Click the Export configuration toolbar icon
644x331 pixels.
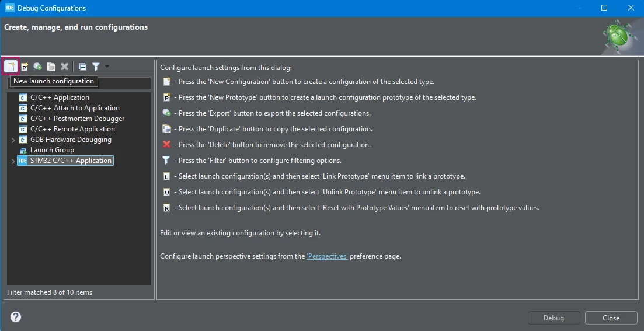point(38,67)
